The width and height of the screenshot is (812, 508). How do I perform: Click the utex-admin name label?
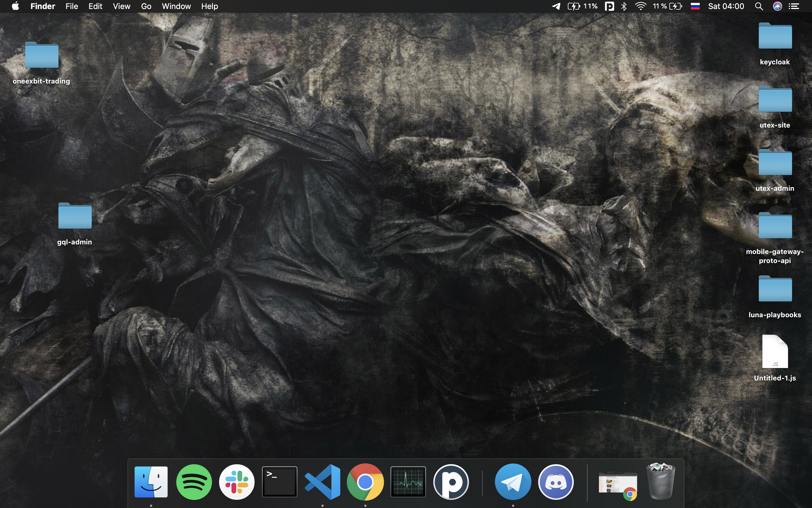coord(775,188)
